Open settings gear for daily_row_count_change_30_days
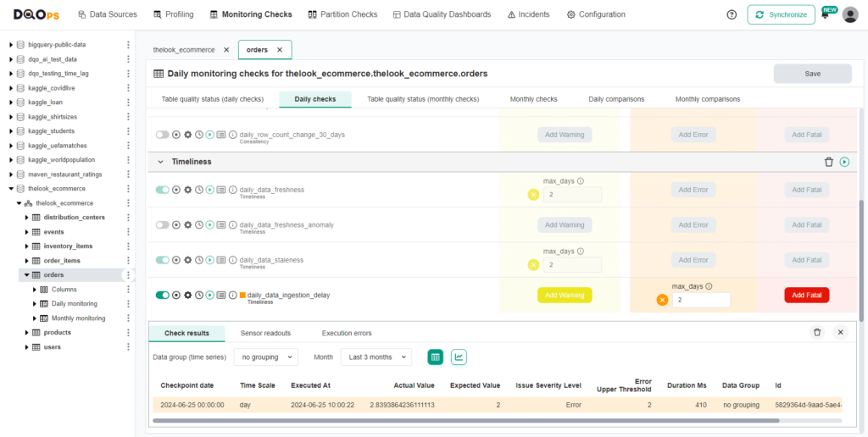This screenshot has width=868, height=437. click(187, 135)
